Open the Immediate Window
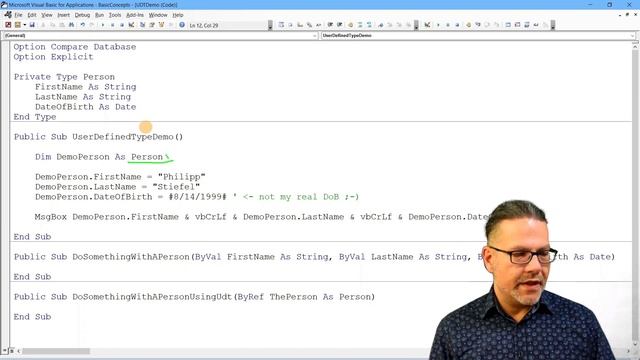The height and width of the screenshot is (360, 640). pos(518,25)
